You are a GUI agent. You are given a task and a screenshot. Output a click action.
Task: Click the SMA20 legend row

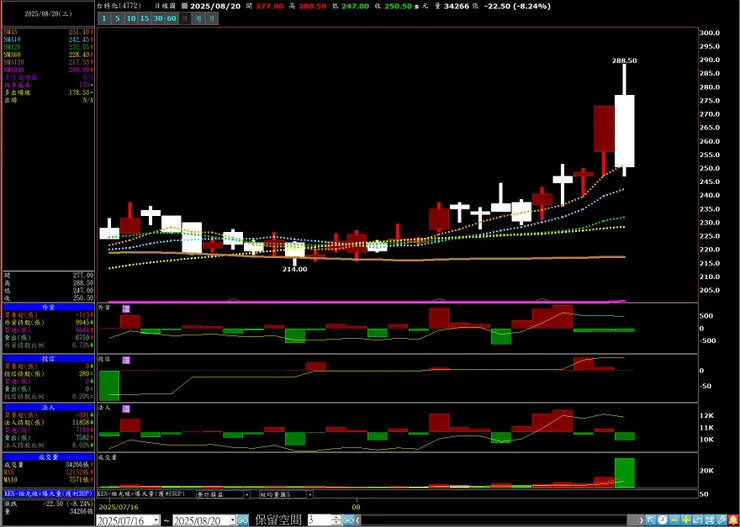pyautogui.click(x=49, y=47)
